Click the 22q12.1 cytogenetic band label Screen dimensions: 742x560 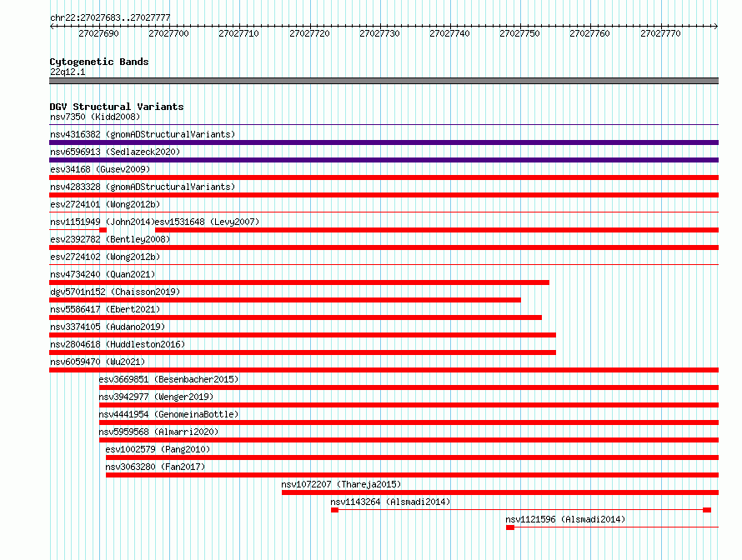tap(68, 72)
